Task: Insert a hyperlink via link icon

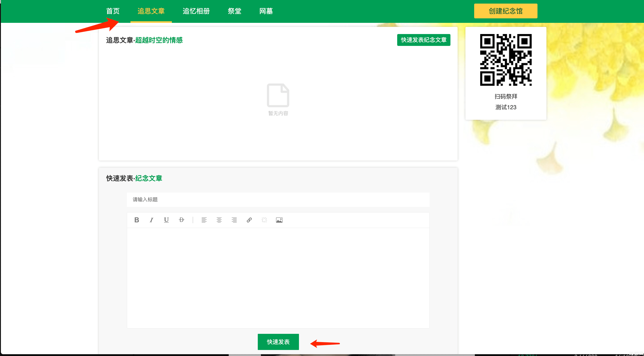Action: tap(249, 220)
